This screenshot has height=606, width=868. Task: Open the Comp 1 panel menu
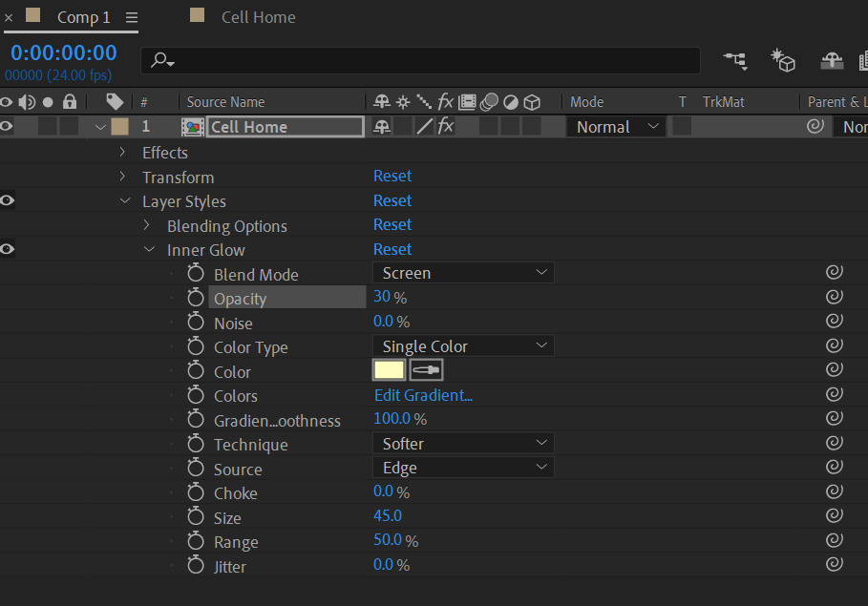click(x=132, y=17)
